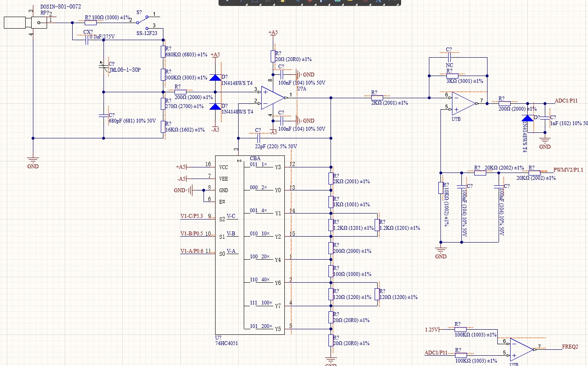Screen dimensions: 588x366
Task: Select the 2KΩ (2001) resistor value after U?A output
Action: coord(390,103)
